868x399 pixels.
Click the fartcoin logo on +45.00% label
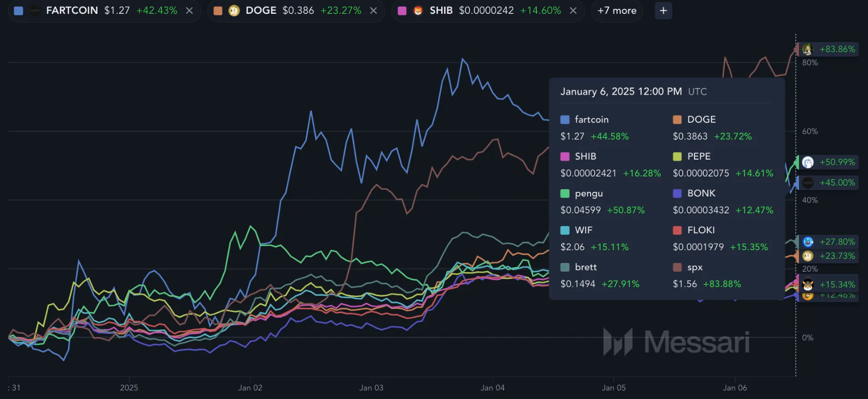(x=808, y=183)
